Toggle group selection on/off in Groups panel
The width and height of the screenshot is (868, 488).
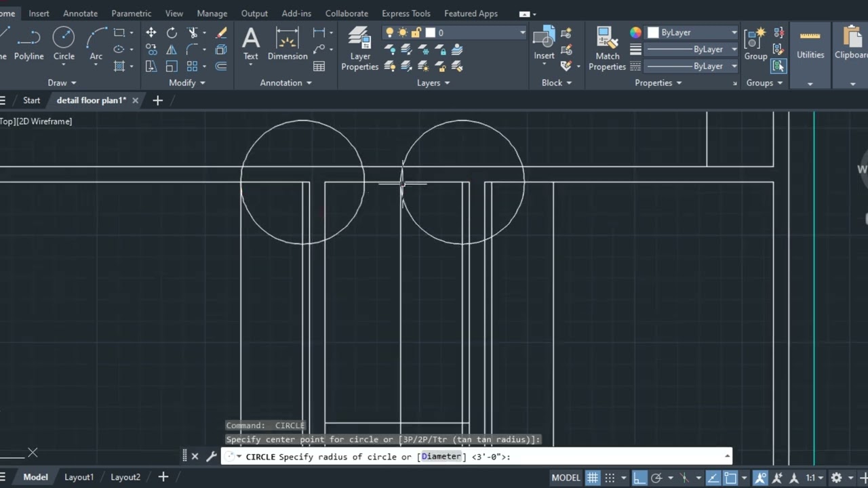pos(778,66)
